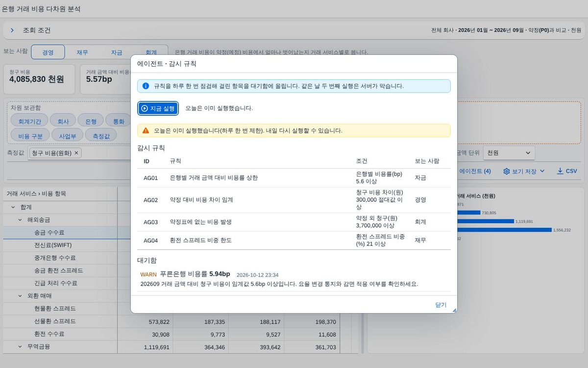Close the dialog with 닫기
This screenshot has width=588, height=368.
[x=441, y=305]
